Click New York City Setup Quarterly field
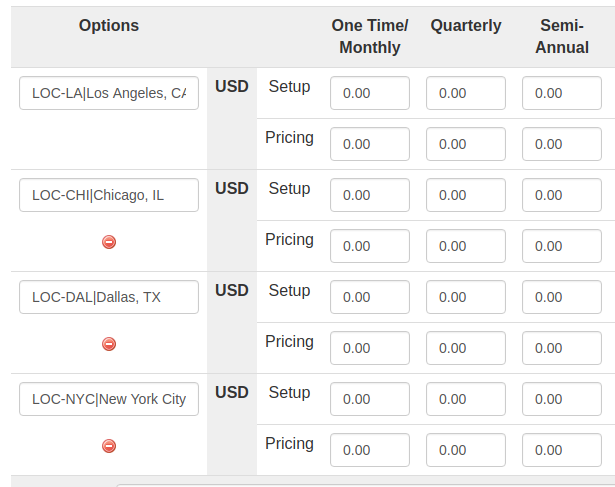This screenshot has height=487, width=615. [466, 399]
